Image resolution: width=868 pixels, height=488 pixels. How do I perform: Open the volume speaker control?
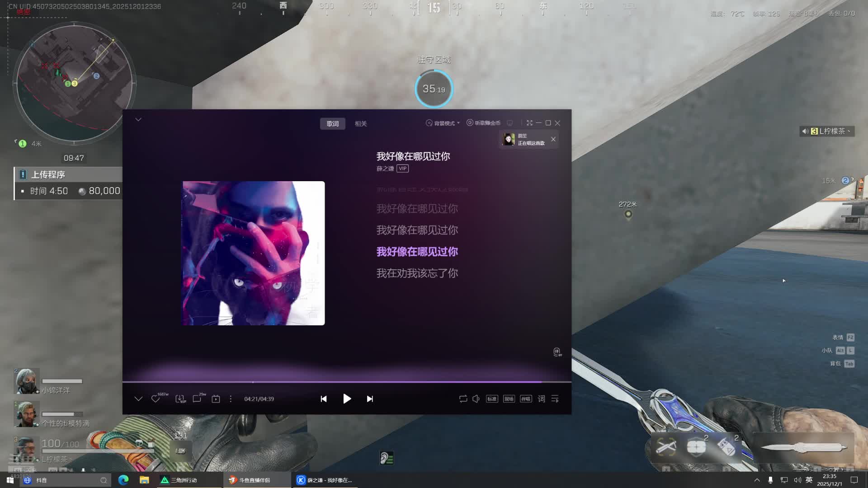pyautogui.click(x=476, y=399)
